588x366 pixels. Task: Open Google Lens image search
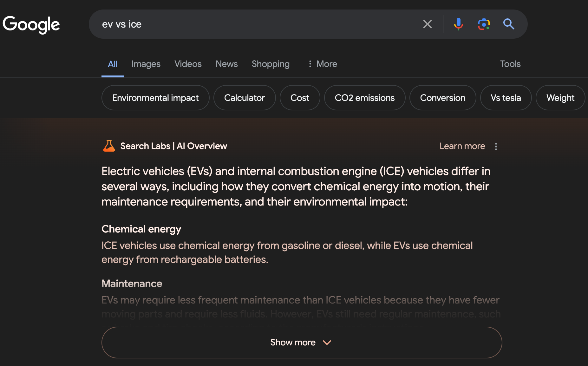pos(483,24)
